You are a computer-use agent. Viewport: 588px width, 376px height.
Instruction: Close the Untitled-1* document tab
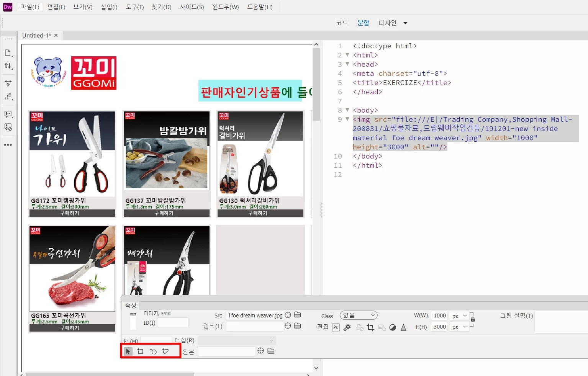56,35
